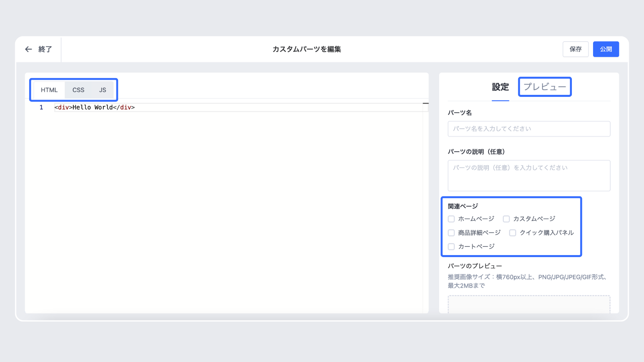
Task: Check the ホームページ checkbox
Action: 451,219
